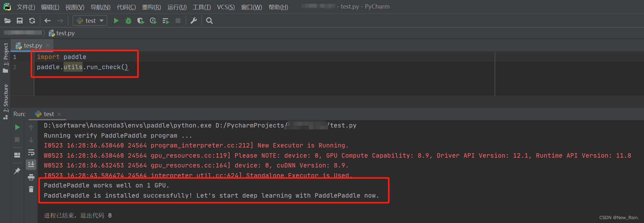Click the Profile run icon in the toolbar

pyautogui.click(x=153, y=21)
